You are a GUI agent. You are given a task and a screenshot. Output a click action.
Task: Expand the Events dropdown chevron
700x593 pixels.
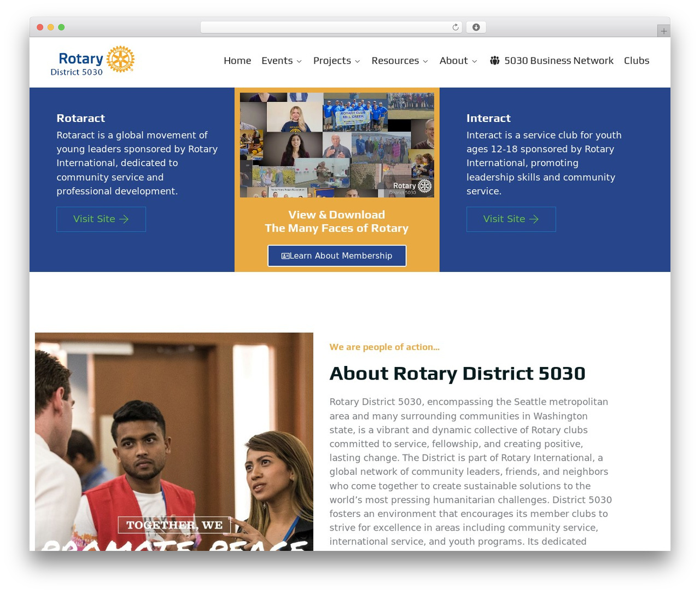299,61
